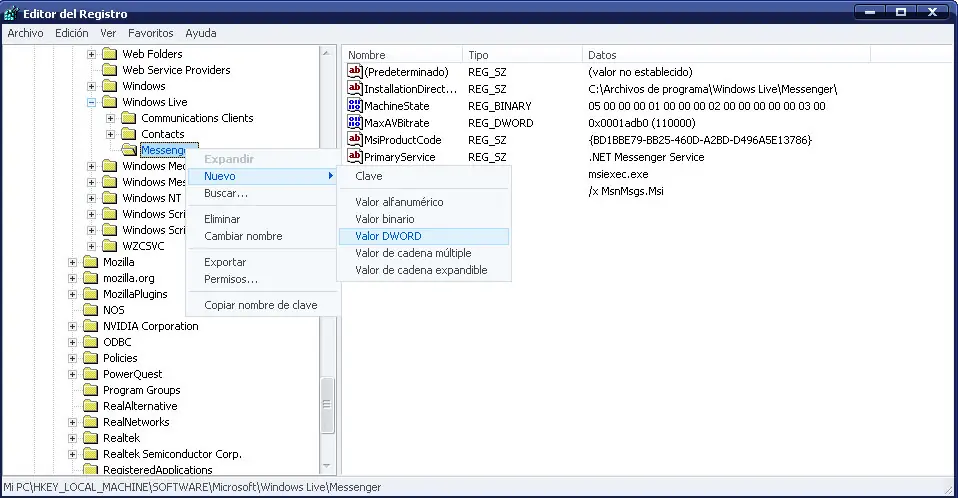Click the MachineState binary value icon
The height and width of the screenshot is (498, 958).
pos(354,106)
